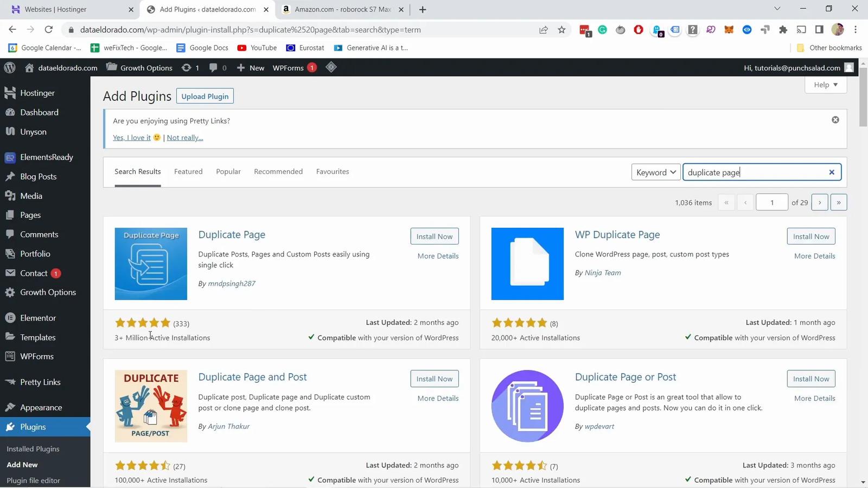Reload the browser page

pyautogui.click(x=49, y=30)
